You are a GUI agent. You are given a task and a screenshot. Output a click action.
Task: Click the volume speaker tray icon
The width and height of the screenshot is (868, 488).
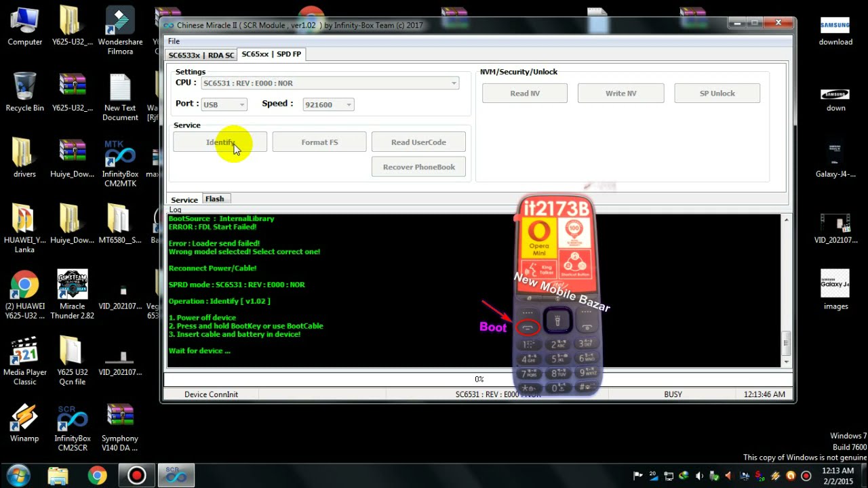[700, 476]
